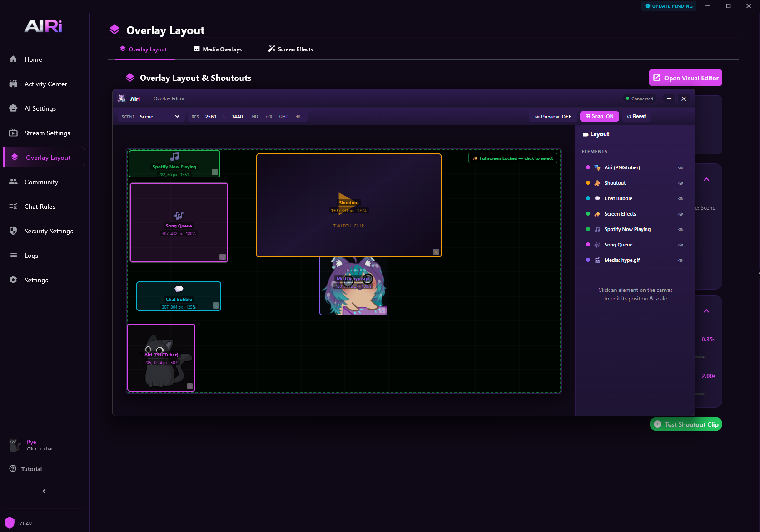760x532 pixels.
Task: Click the Spotify Now Playing music note icon
Action: click(597, 229)
